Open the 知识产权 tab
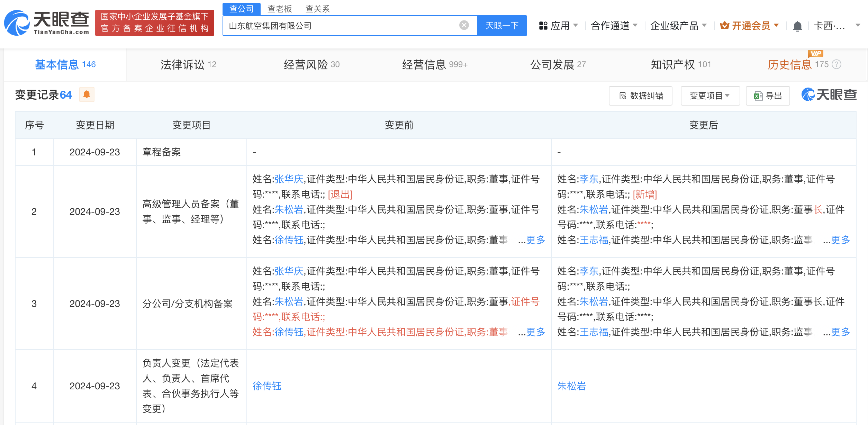 (x=681, y=65)
